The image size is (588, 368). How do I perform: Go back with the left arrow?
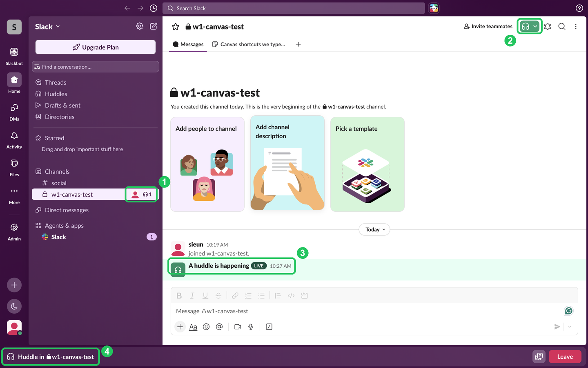point(127,8)
